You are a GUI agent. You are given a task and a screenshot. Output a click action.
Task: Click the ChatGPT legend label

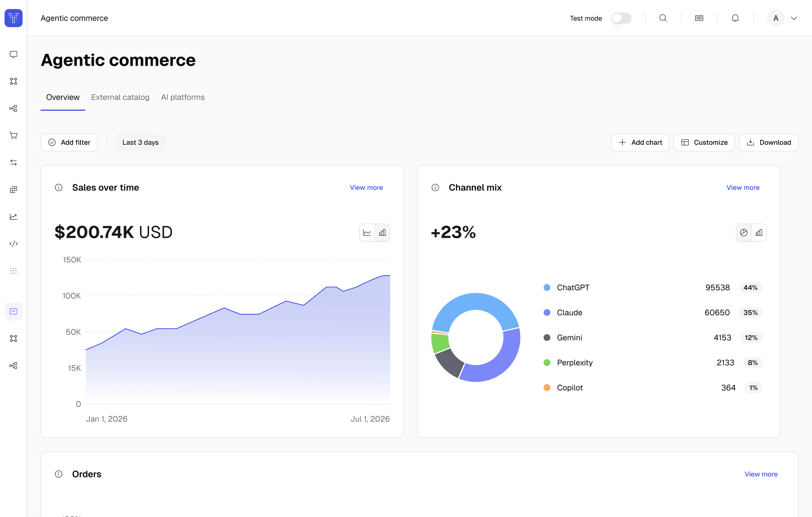573,288
